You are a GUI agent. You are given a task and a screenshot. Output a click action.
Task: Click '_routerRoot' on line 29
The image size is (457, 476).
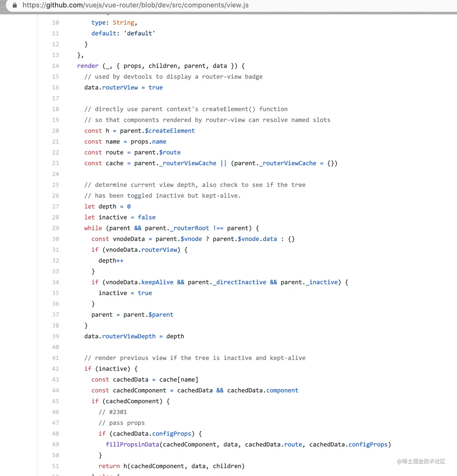[190, 228]
